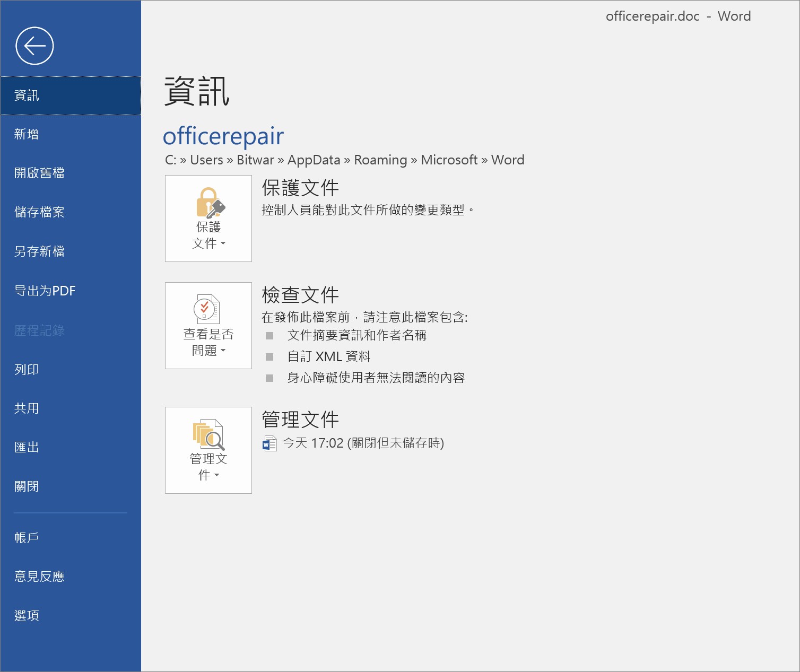Click text 在發佈此檔案前，請注意此檔案包含
The image size is (800, 672).
tap(364, 317)
